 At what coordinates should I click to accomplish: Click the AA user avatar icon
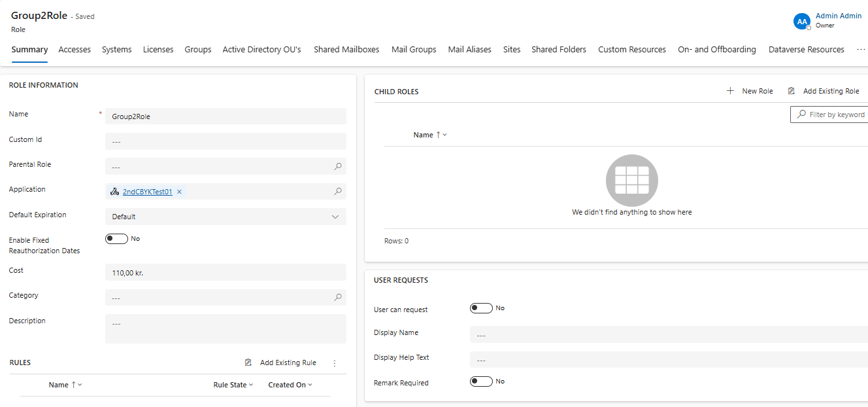click(x=801, y=22)
